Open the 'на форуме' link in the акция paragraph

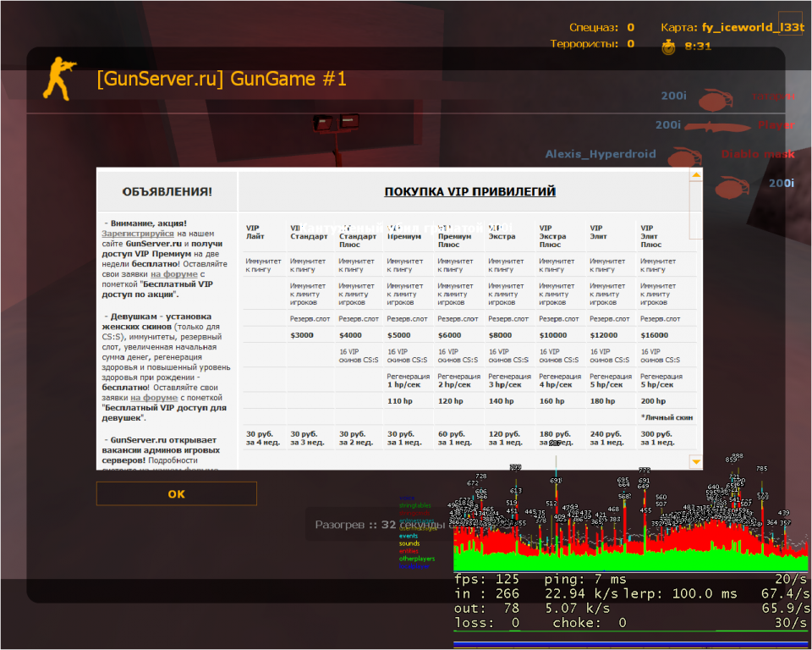tap(173, 274)
